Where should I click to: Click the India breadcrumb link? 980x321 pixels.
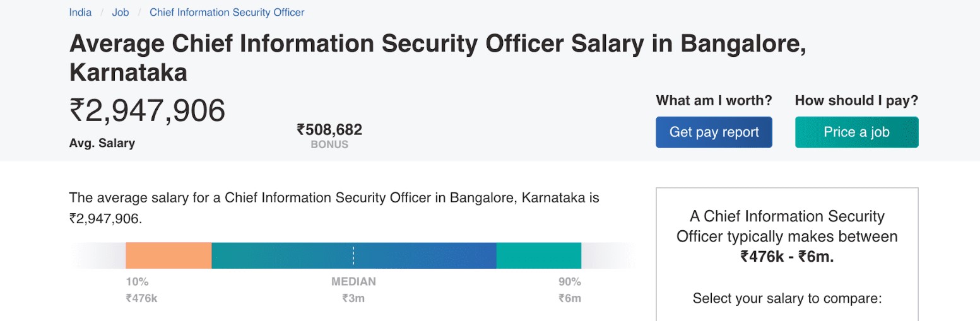pos(80,12)
